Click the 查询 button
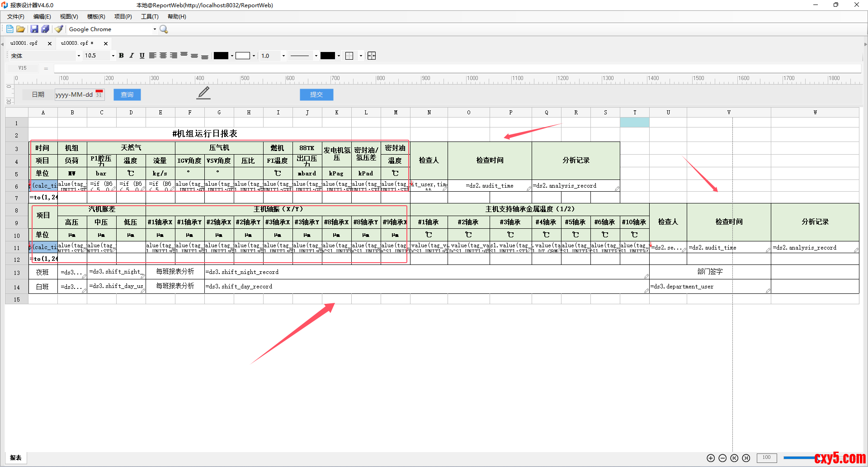The image size is (868, 467). pos(127,94)
